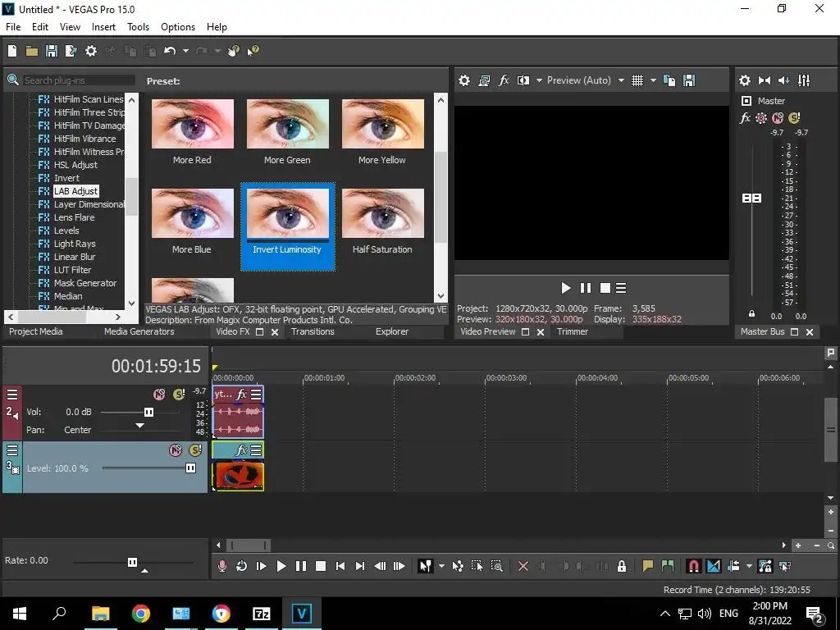Screen dimensions: 840x630
Task: Open Normal Edit tool dropdown arrow
Action: point(441,566)
